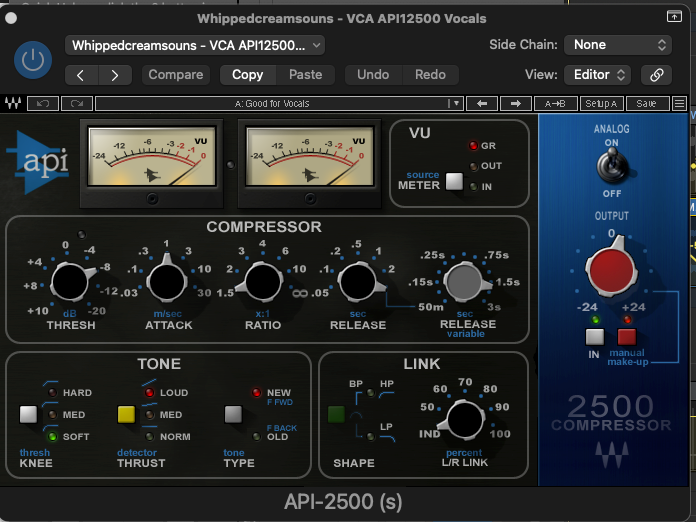Select the IN meter source LED
Screen dimensions: 696x522
474,187
